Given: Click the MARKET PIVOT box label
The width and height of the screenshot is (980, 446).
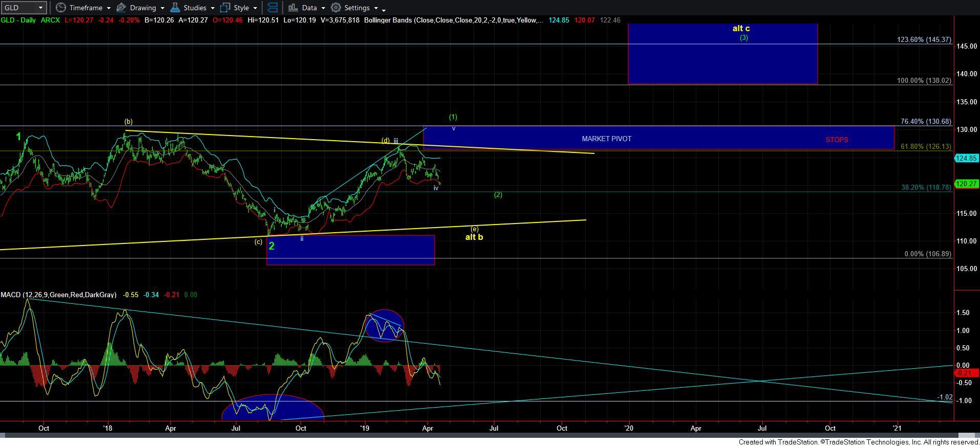Looking at the screenshot, I should [x=607, y=139].
